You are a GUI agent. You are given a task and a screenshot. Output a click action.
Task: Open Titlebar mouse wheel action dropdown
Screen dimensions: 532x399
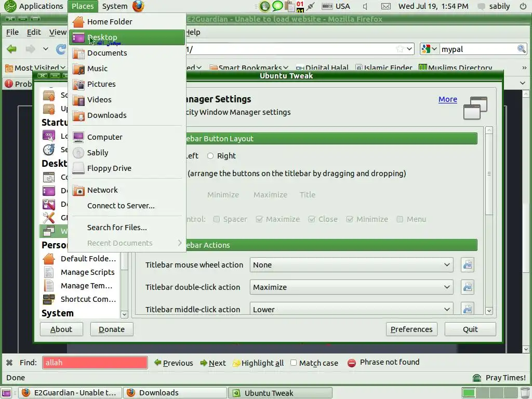tap(351, 264)
